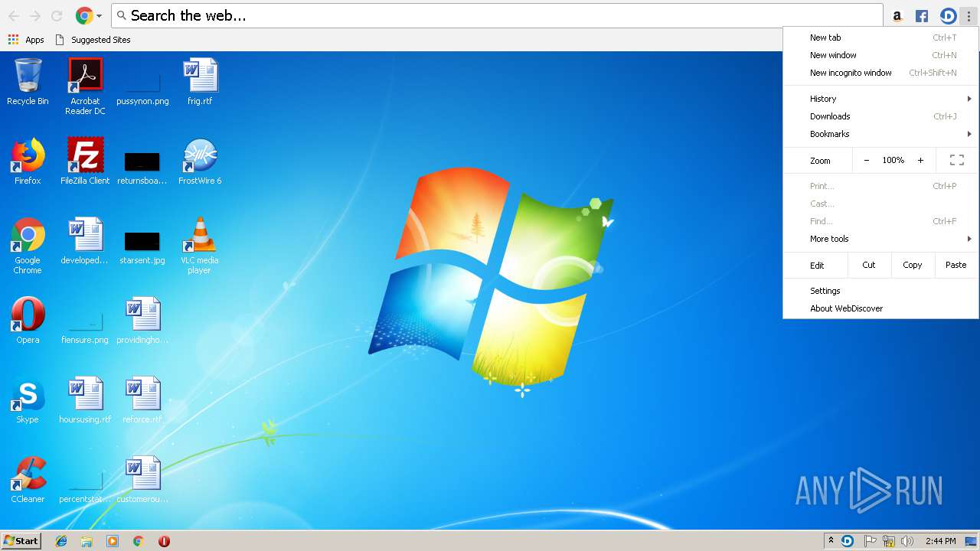Click Copy in the Edit row
980x551 pixels.
[913, 265]
